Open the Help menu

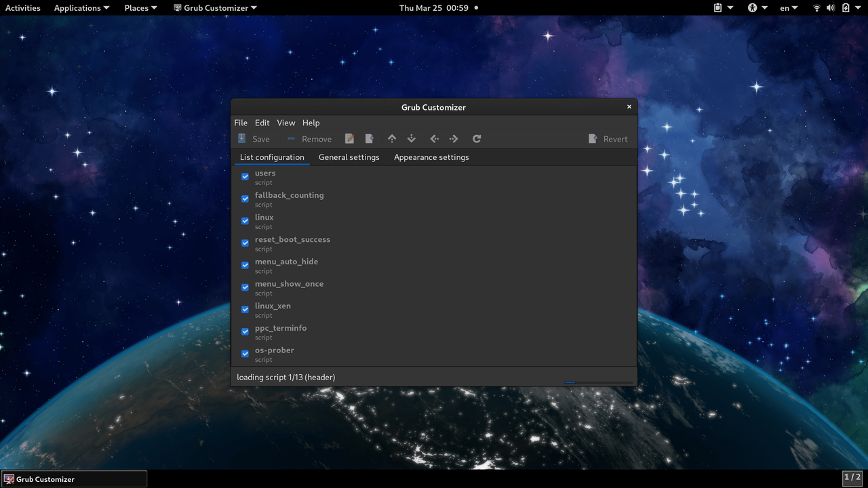click(311, 123)
